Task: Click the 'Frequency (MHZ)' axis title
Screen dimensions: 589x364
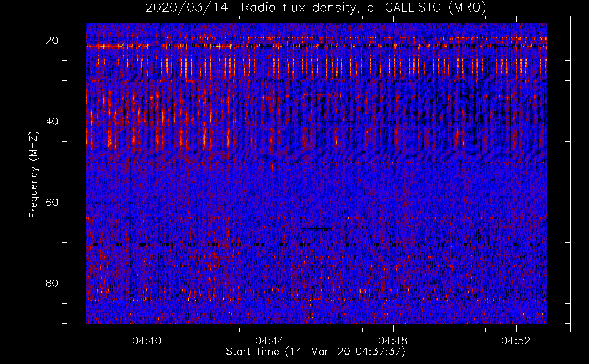Action: tap(33, 175)
